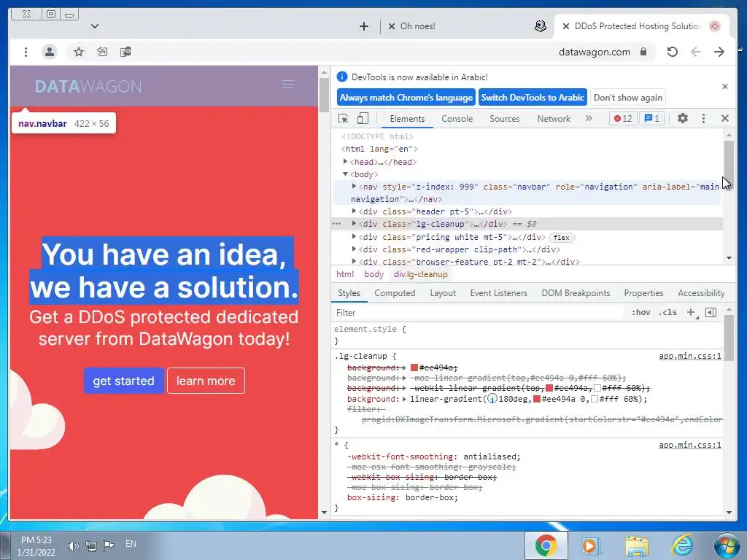Click the browser forward arrow
Screen dimensions: 747x560
coord(719,52)
